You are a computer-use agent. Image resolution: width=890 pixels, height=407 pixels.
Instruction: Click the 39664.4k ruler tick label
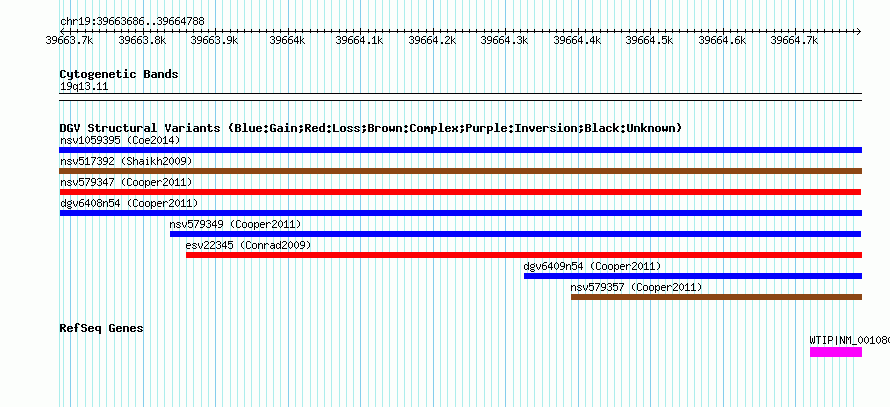[577, 40]
